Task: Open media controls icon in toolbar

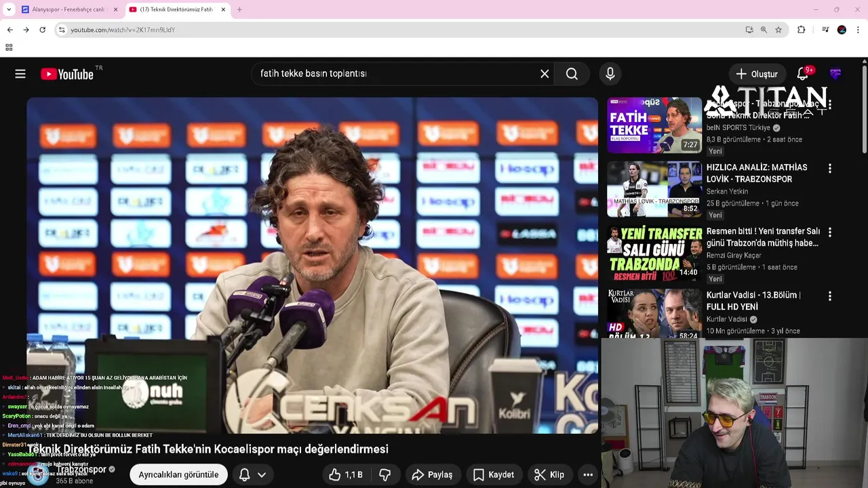Action: (825, 30)
